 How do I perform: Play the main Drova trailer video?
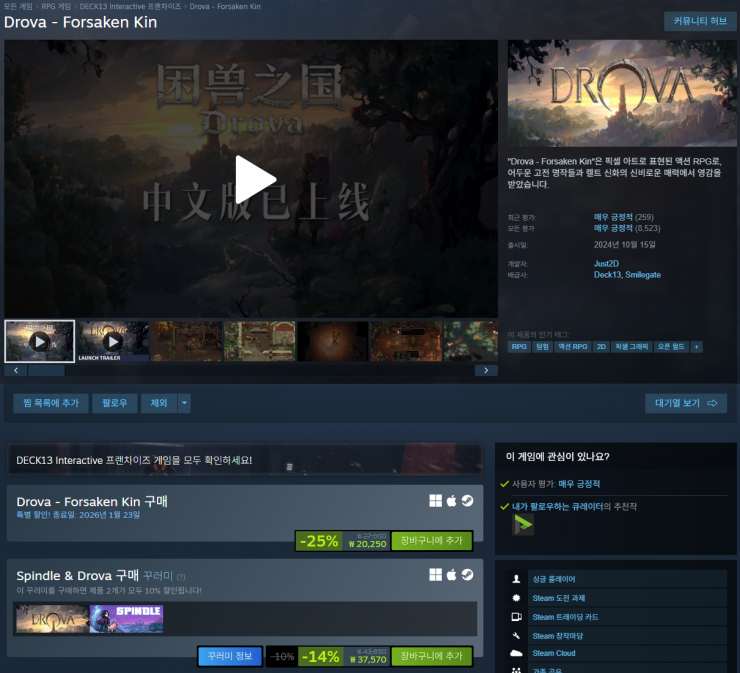[254, 179]
